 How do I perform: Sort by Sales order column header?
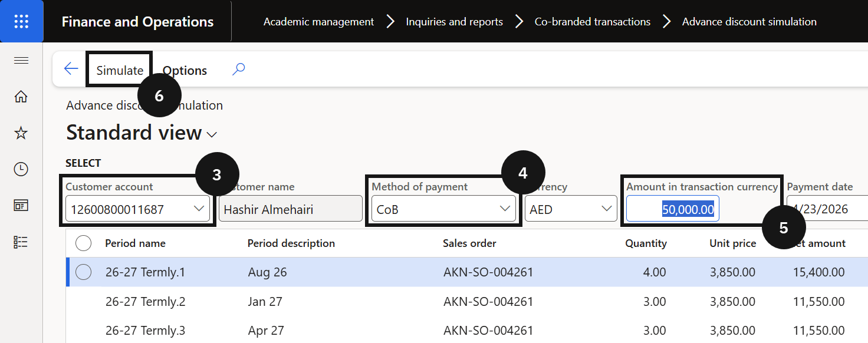point(469,243)
